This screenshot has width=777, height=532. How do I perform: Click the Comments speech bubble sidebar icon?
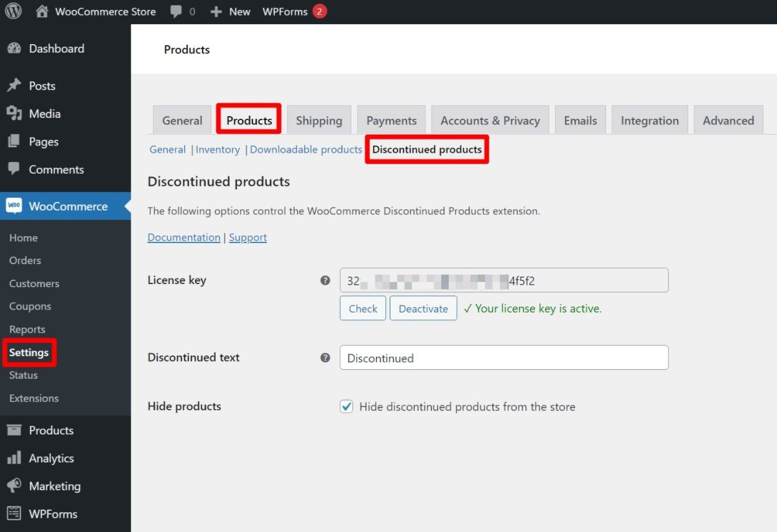(x=14, y=169)
